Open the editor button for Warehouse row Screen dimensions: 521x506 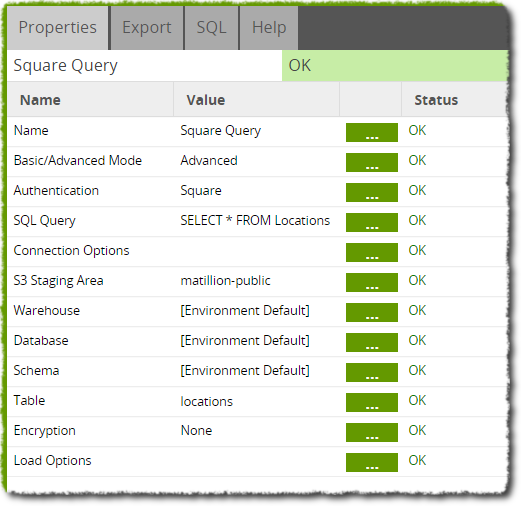[372, 312]
